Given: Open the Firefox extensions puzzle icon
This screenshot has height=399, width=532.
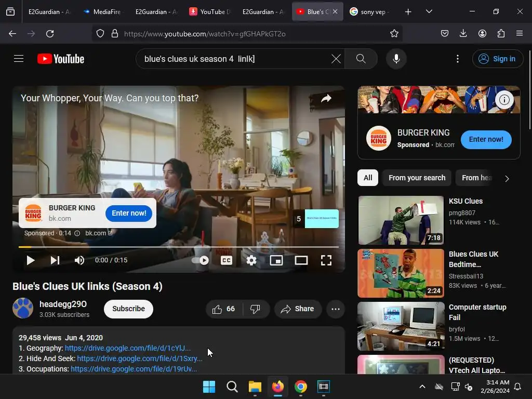Looking at the screenshot, I should (501, 34).
